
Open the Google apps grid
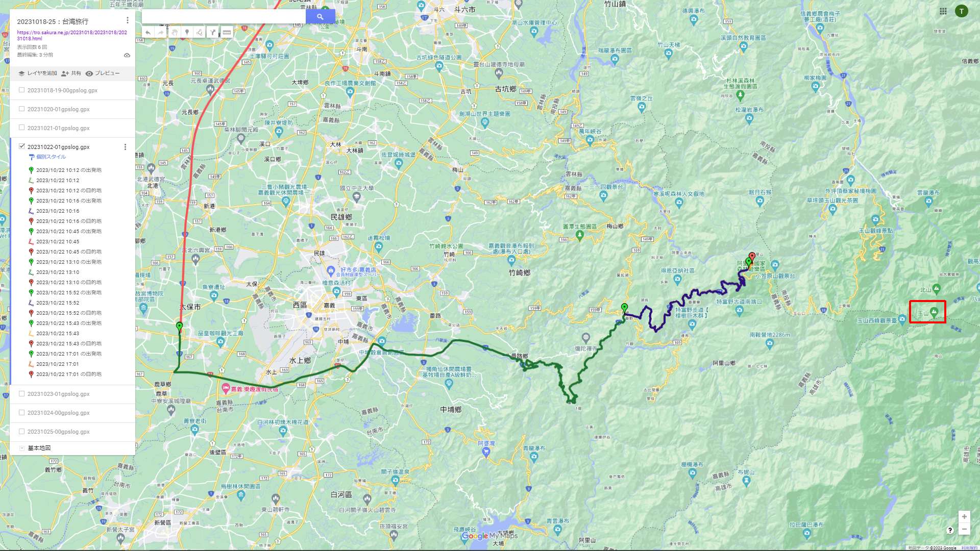[943, 11]
